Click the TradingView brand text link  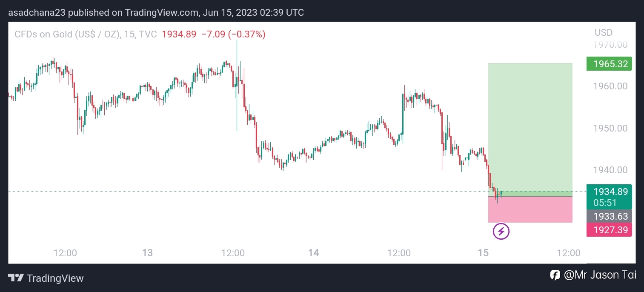click(55, 278)
